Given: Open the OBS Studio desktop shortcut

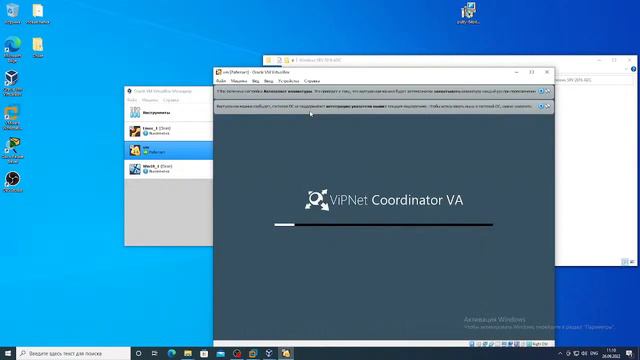Looking at the screenshot, I should tap(13, 182).
